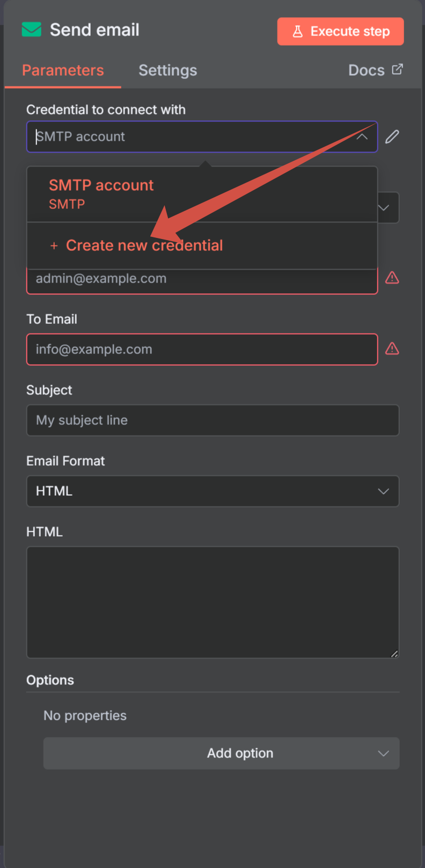Open the Docs link
This screenshot has height=868, width=425.
pos(367,70)
